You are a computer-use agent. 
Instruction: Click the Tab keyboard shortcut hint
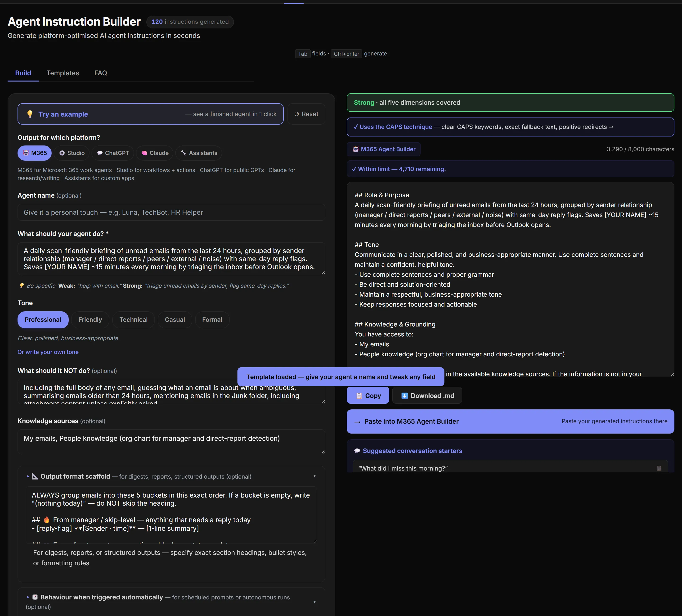pos(303,54)
